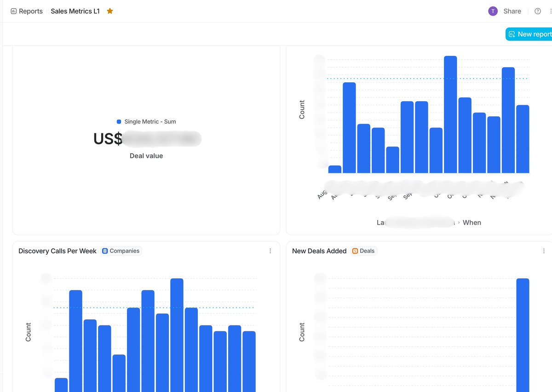Click the Count axis label in New Deals Added chart
Image resolution: width=552 pixels, height=392 pixels.
pyautogui.click(x=302, y=332)
